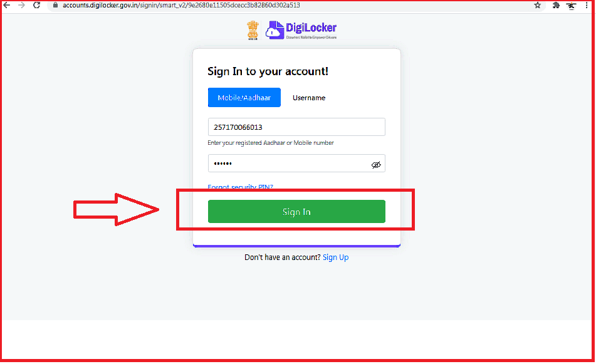Image resolution: width=596 pixels, height=364 pixels.
Task: Bookmark this page with star icon
Action: coord(537,5)
